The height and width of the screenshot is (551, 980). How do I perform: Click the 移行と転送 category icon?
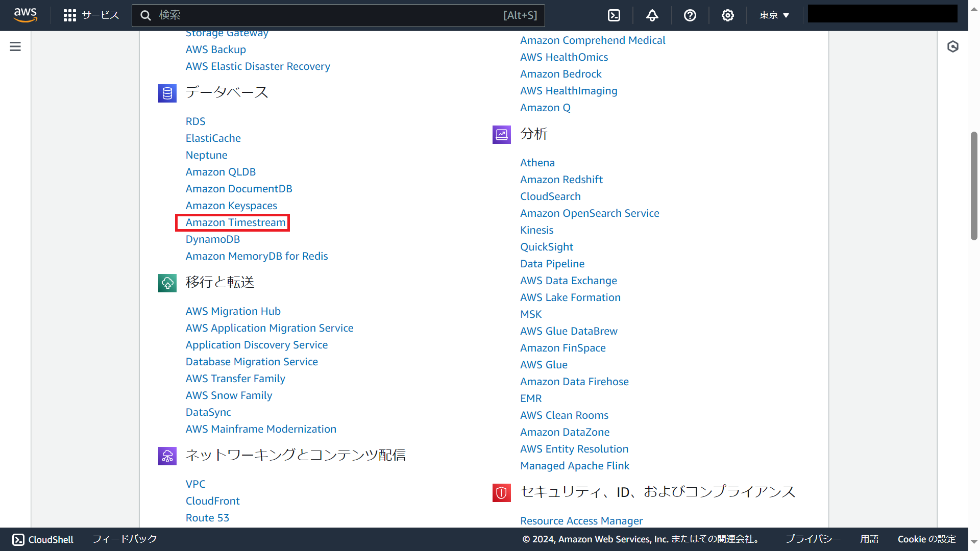[x=167, y=283]
